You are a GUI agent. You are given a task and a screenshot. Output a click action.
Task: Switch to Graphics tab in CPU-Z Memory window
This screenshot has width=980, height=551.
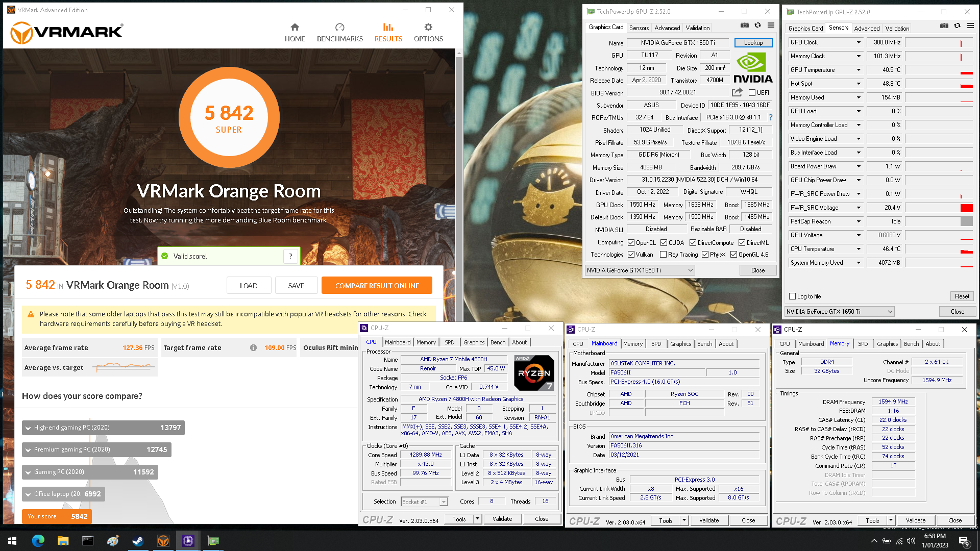coord(887,344)
